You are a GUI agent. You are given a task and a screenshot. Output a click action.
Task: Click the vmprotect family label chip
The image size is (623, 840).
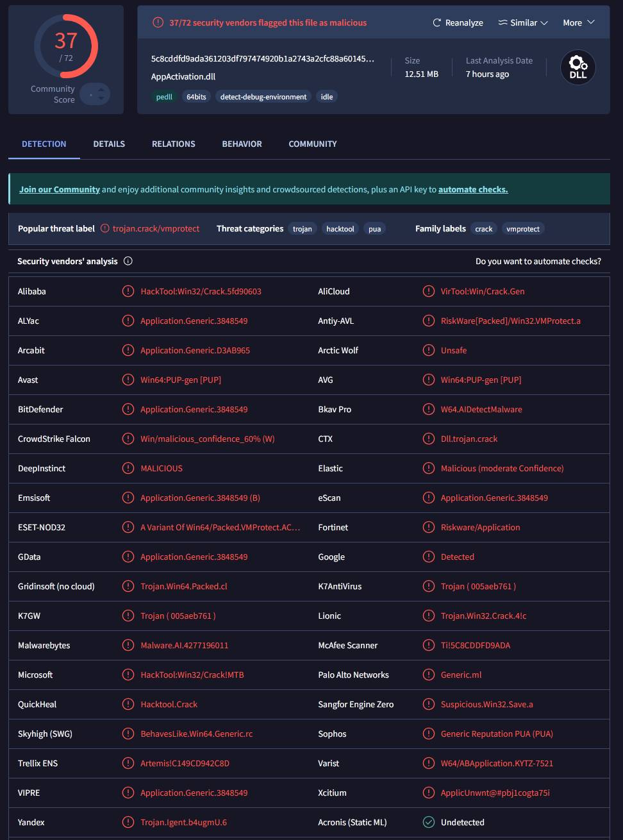click(523, 229)
